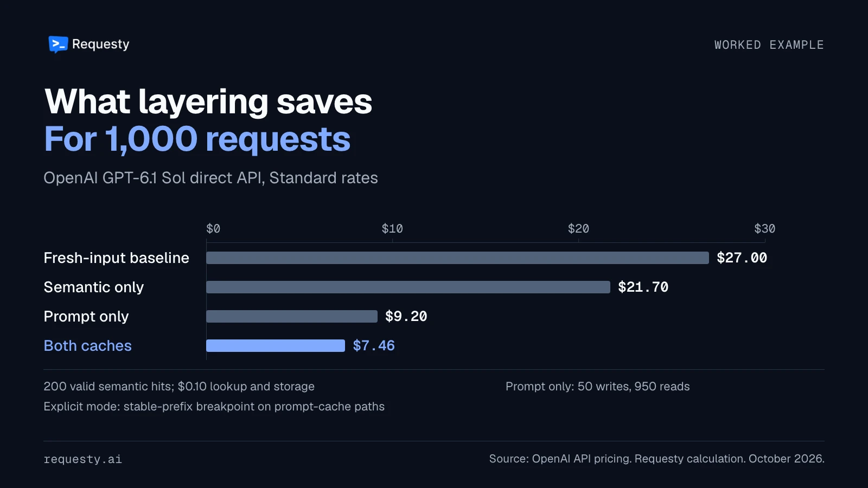The height and width of the screenshot is (488, 868).
Task: Click the 'Both caches' row label
Action: [x=87, y=345]
